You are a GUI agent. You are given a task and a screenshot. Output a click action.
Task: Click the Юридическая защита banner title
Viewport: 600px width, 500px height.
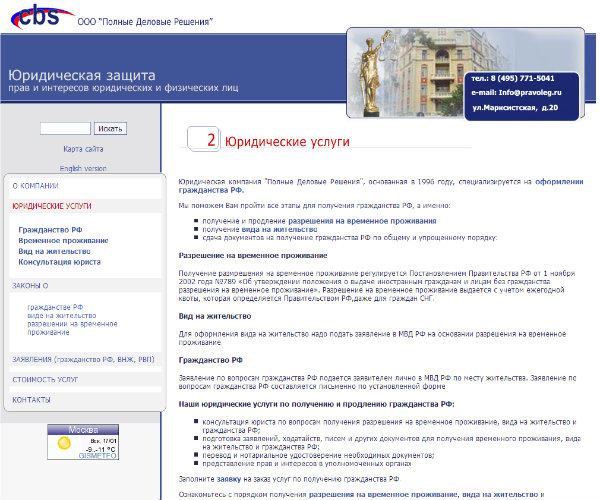(x=82, y=75)
